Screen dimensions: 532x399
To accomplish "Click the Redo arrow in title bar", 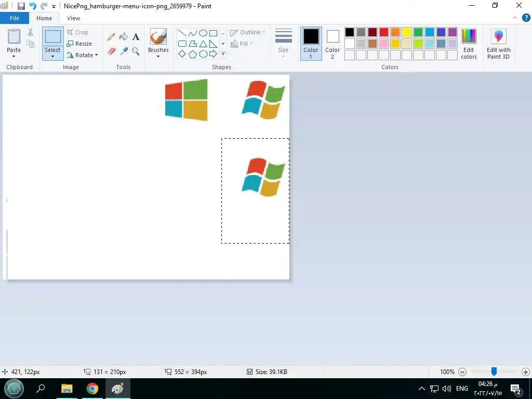I will 44,6.
